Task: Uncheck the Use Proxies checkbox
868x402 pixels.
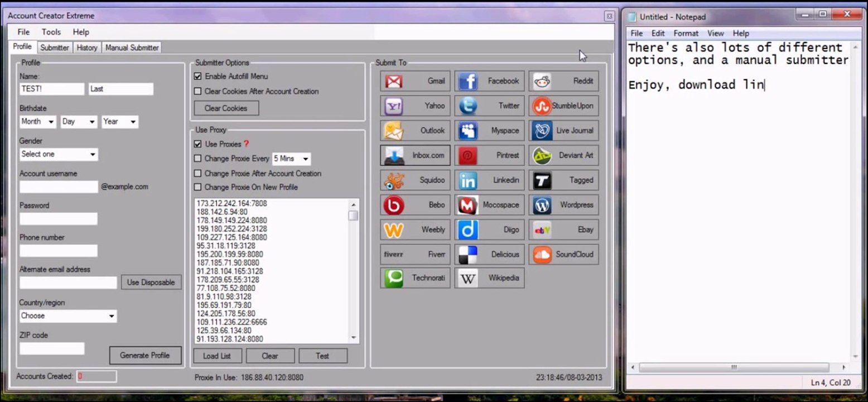Action: coord(197,144)
